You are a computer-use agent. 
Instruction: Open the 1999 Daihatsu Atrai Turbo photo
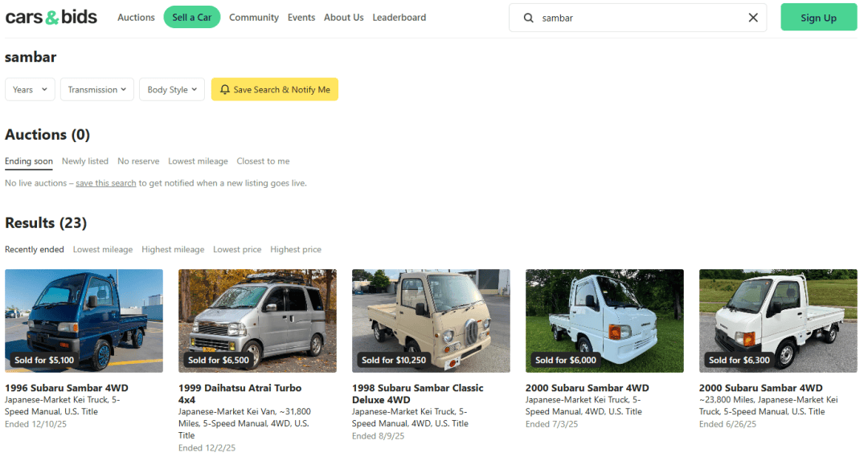[257, 320]
